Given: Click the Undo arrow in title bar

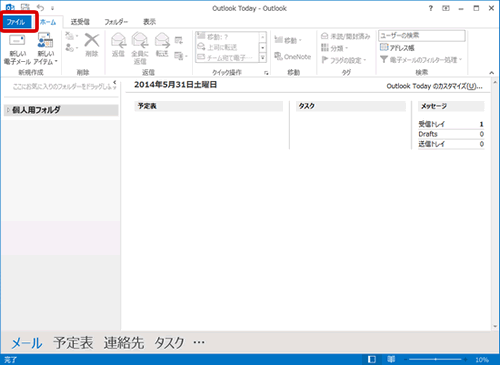Looking at the screenshot, I should pos(40,8).
